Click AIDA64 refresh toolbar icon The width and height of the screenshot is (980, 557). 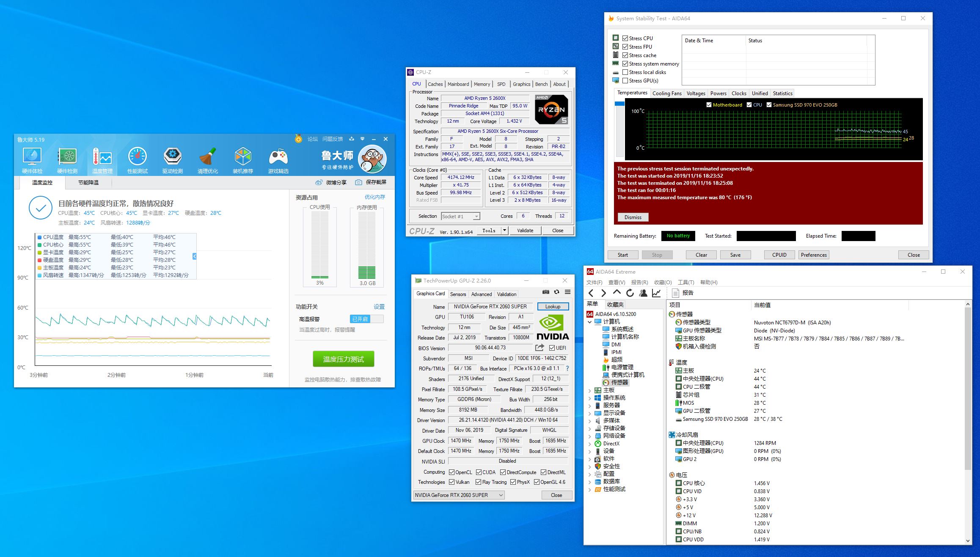point(630,293)
